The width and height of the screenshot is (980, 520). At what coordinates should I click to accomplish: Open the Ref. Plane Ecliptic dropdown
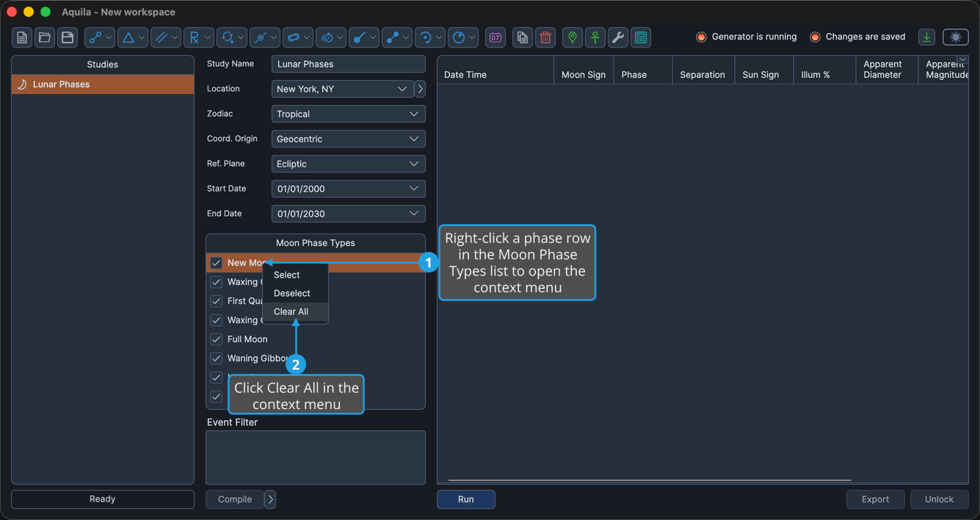(x=349, y=164)
